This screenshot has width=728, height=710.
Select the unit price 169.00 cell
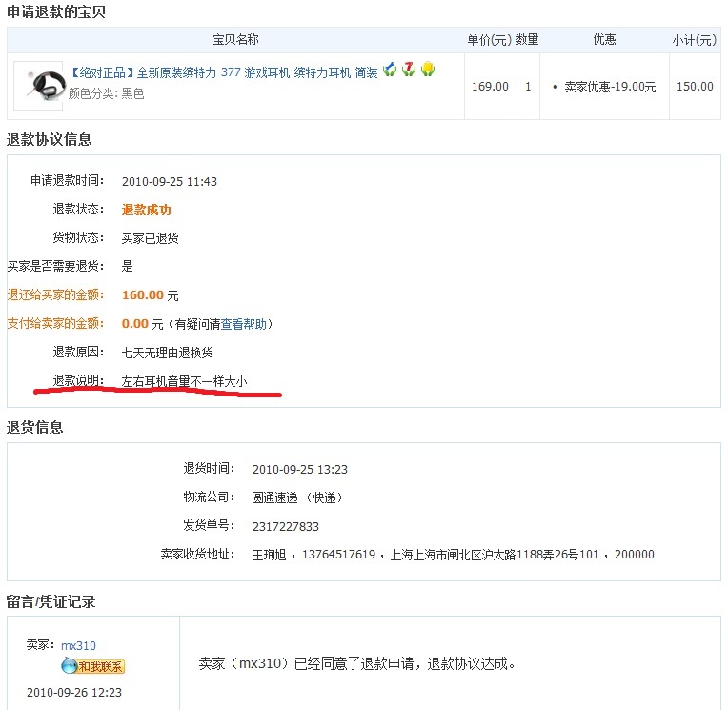[x=490, y=87]
